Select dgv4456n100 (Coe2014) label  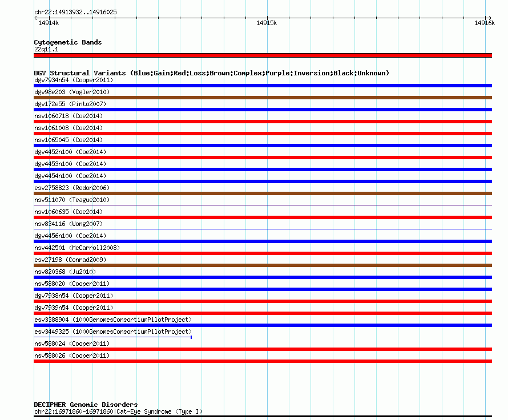point(70,236)
